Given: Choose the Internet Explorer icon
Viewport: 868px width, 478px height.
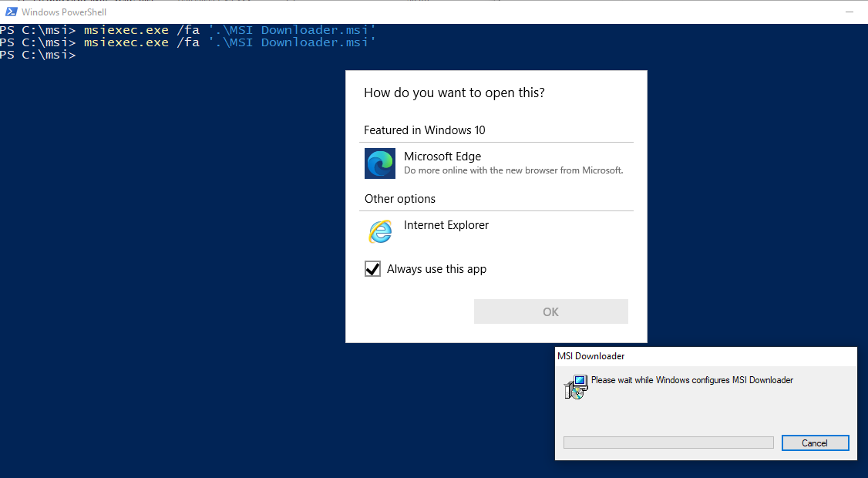Looking at the screenshot, I should tap(380, 231).
